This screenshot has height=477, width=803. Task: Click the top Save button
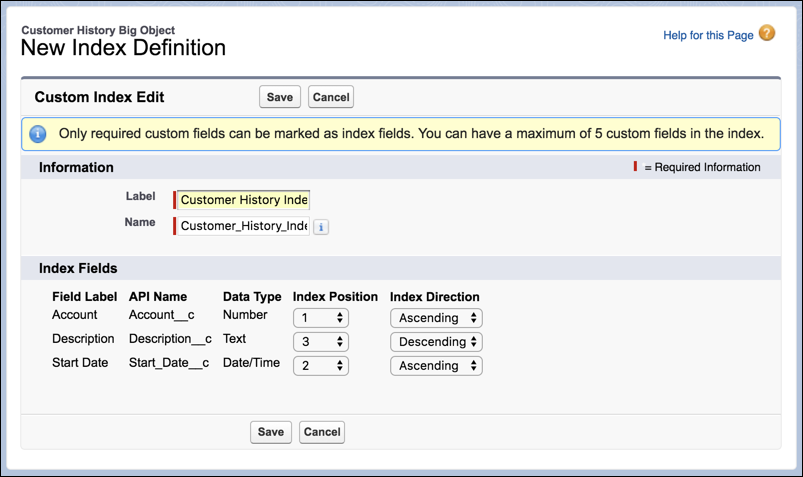coord(280,97)
